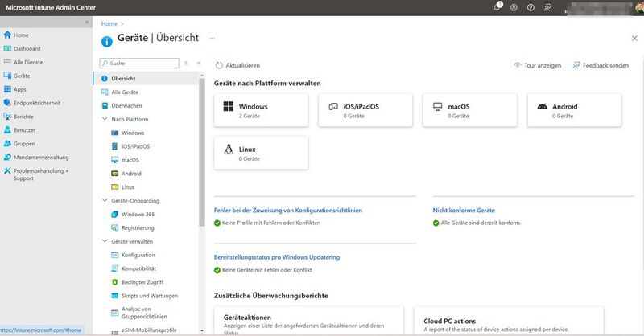Viewport: 644px width, 336px height.
Task: Open the Windows platform card
Action: pyautogui.click(x=261, y=110)
